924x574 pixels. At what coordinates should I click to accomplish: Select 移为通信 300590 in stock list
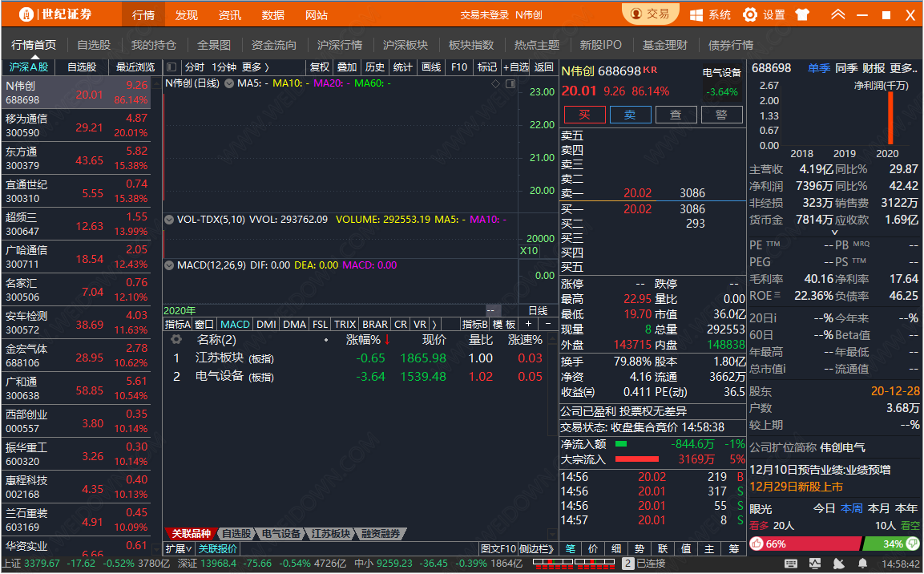[80, 125]
